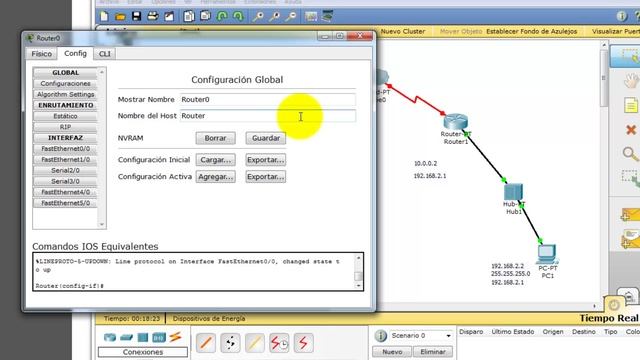Click Router1 device on the workspace
This screenshot has width=640, height=360.
click(456, 122)
